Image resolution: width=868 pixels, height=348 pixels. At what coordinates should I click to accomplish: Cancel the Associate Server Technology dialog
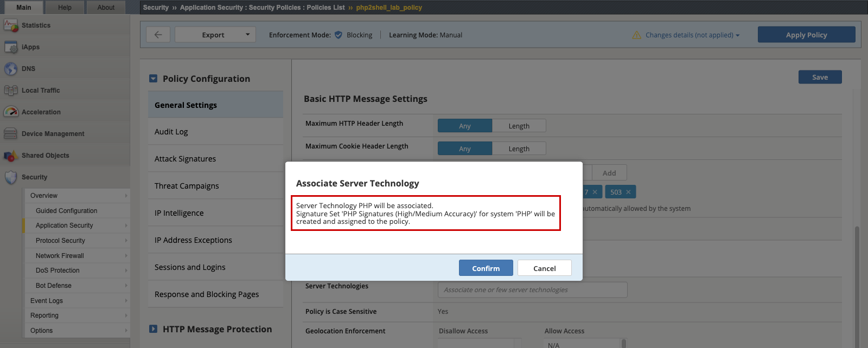(x=545, y=268)
